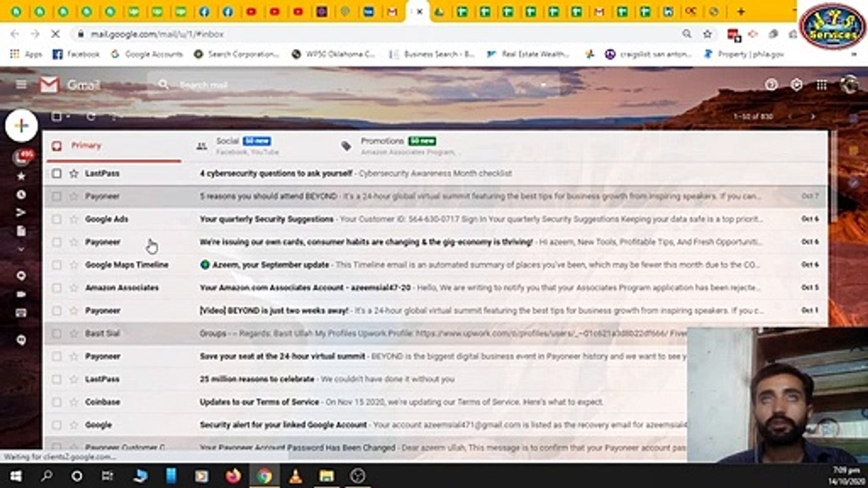Image resolution: width=868 pixels, height=488 pixels.
Task: Star the Coinbase email
Action: click(x=74, y=402)
